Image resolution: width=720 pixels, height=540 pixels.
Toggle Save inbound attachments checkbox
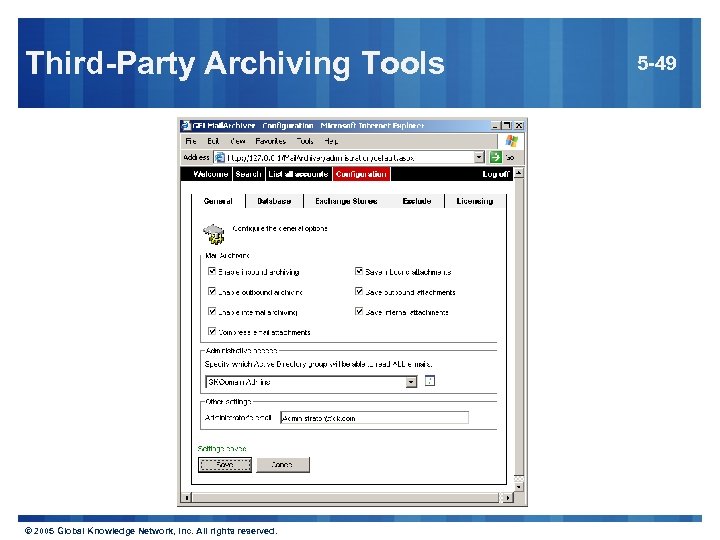359,271
